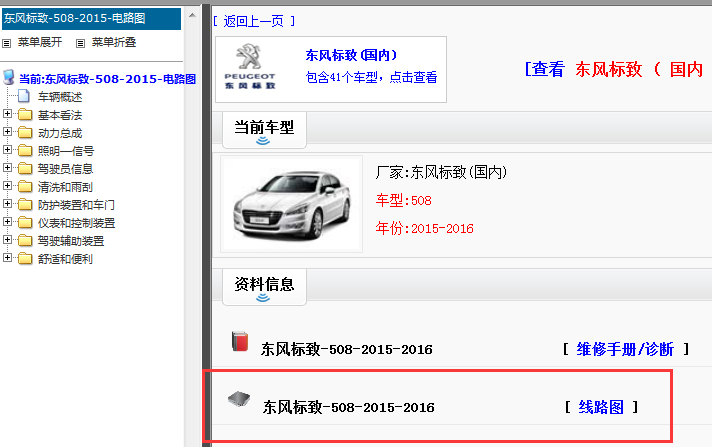Click the sidebar scrollbar up arrow

point(192,15)
